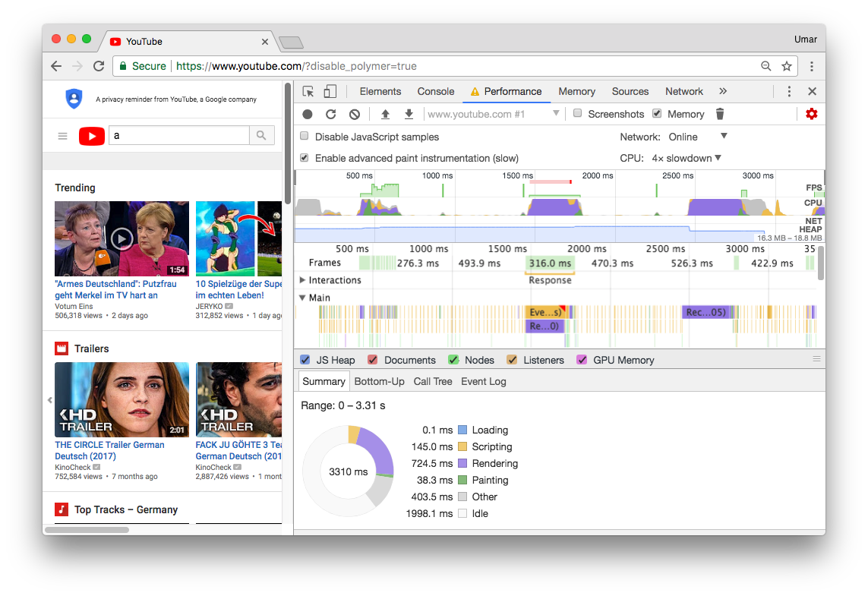868x596 pixels.
Task: Click YouTube search input field
Action: click(x=179, y=135)
